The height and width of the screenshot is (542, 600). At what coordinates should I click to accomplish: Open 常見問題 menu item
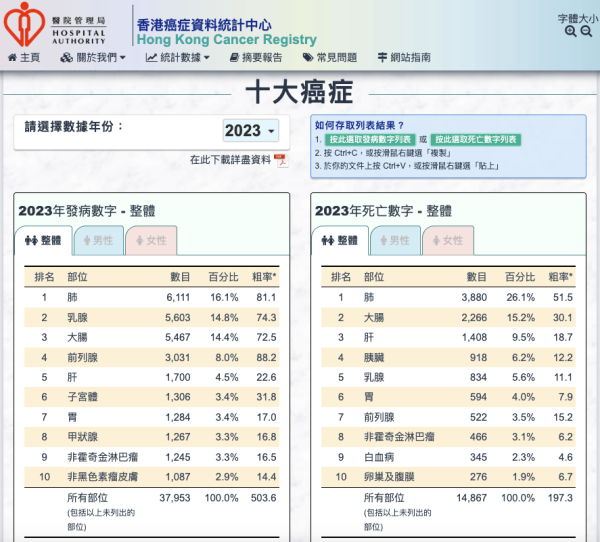coord(330,57)
